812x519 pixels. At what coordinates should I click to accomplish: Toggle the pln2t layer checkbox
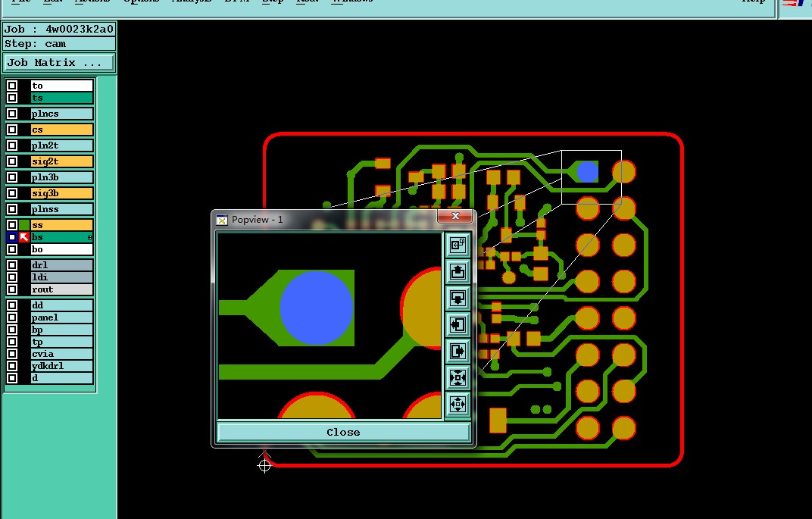click(12, 145)
